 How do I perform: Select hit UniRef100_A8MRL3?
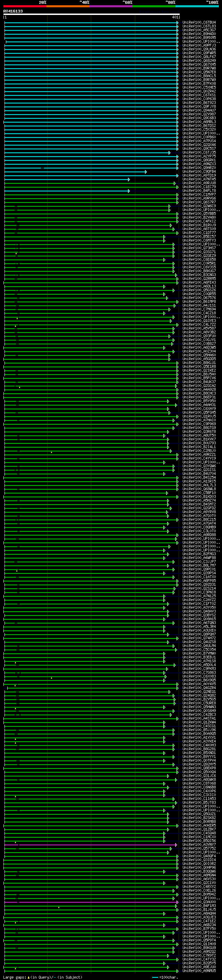[199, 122]
